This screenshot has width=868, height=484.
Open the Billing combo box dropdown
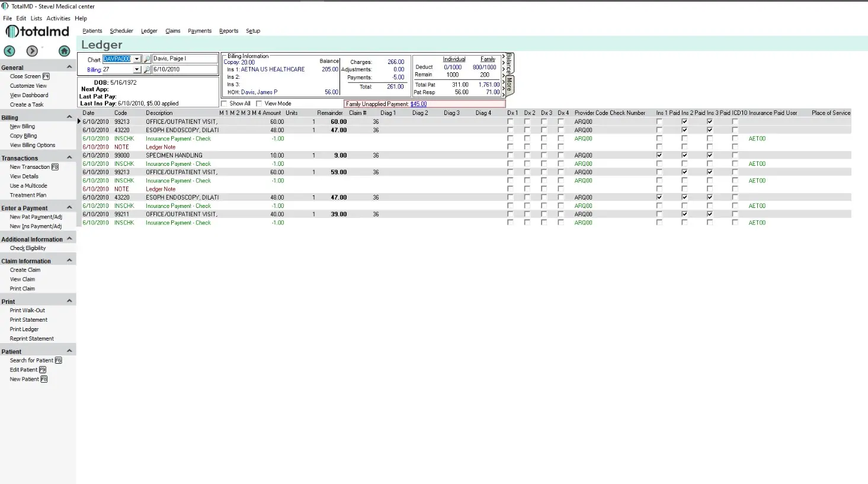137,69
